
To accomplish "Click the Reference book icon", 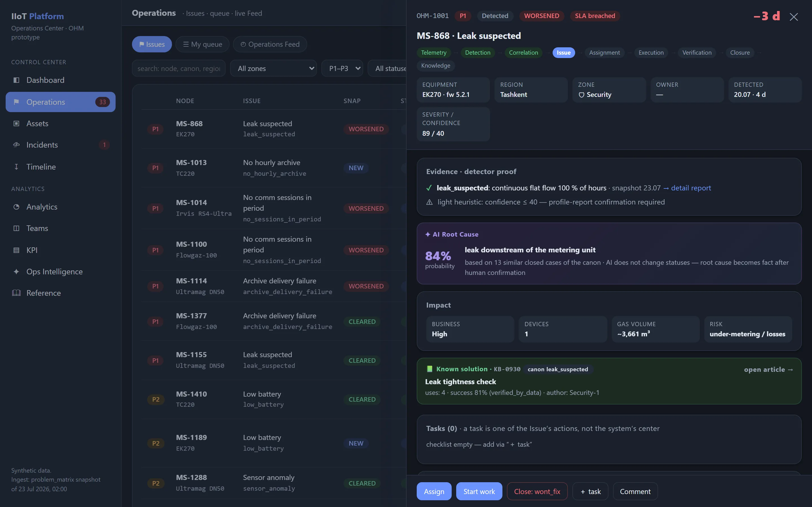I will tap(16, 293).
